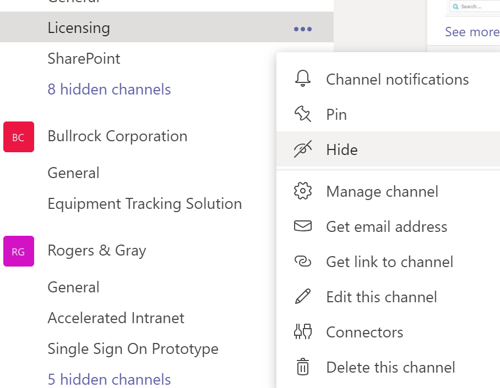Expand the 8 hidden channels link
The width and height of the screenshot is (500, 388).
point(109,89)
